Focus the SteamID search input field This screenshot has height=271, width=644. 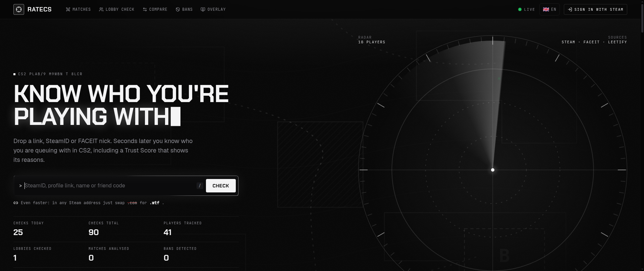109,186
